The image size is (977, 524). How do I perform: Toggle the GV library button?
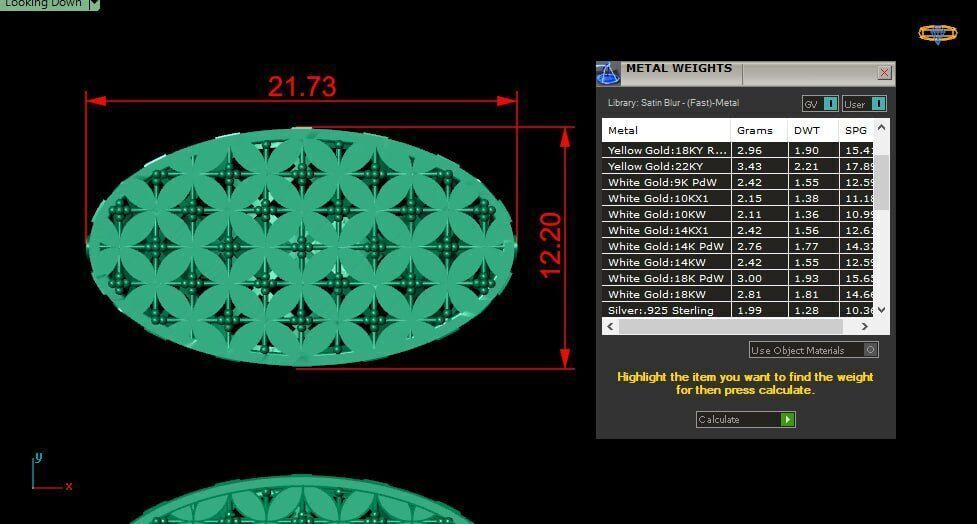pos(820,104)
